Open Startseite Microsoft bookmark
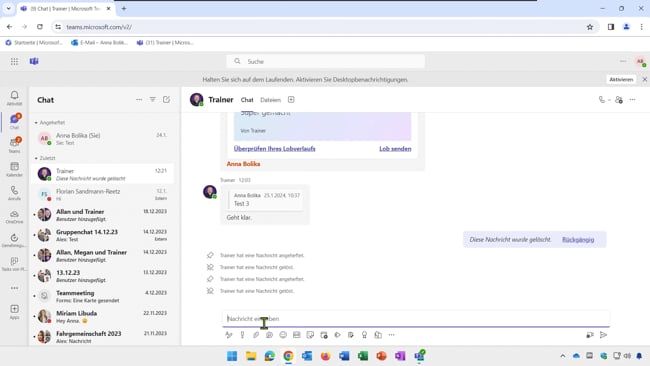The image size is (650, 366). 34,43
